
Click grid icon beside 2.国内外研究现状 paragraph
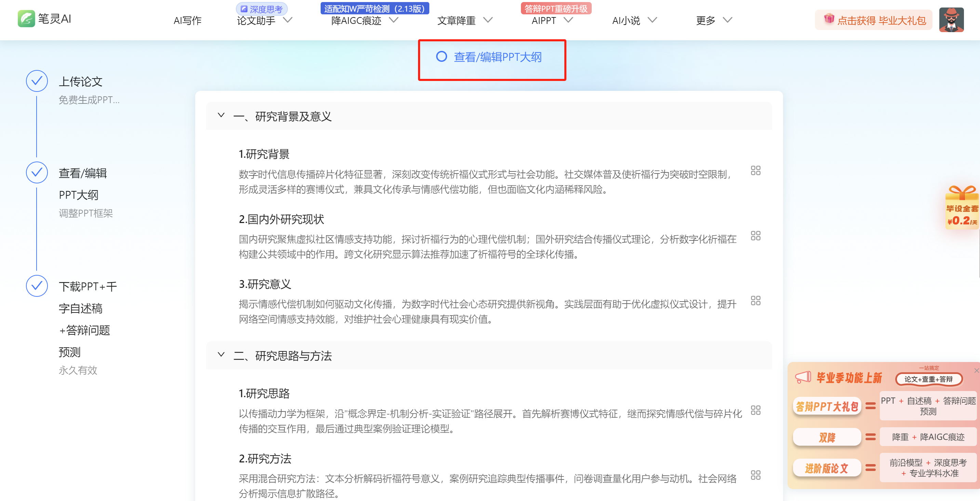[755, 236]
